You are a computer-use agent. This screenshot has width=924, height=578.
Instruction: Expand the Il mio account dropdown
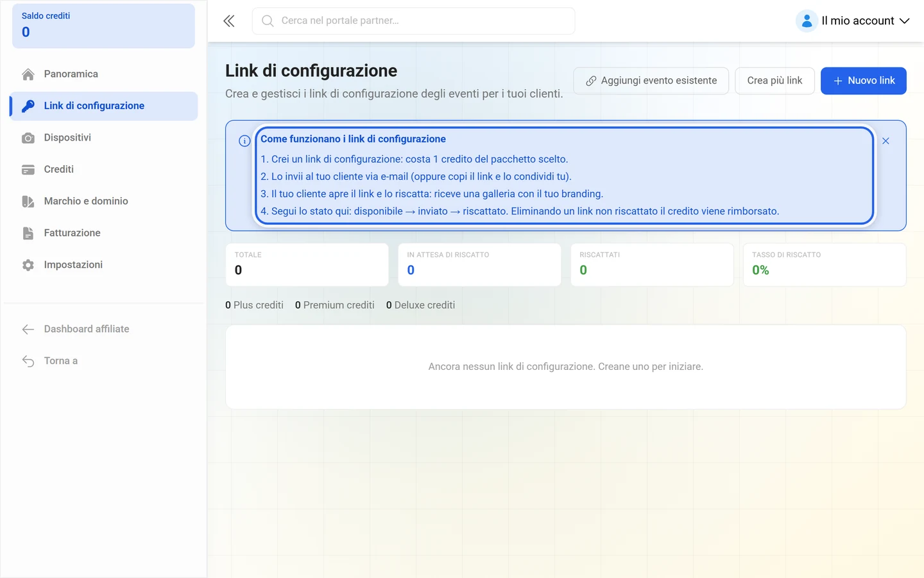click(x=853, y=21)
